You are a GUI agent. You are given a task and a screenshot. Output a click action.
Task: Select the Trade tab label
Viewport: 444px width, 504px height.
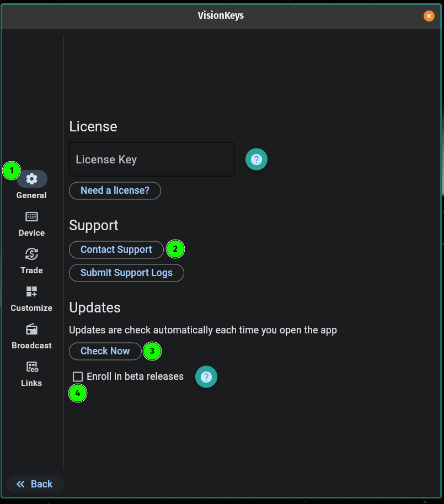(31, 270)
